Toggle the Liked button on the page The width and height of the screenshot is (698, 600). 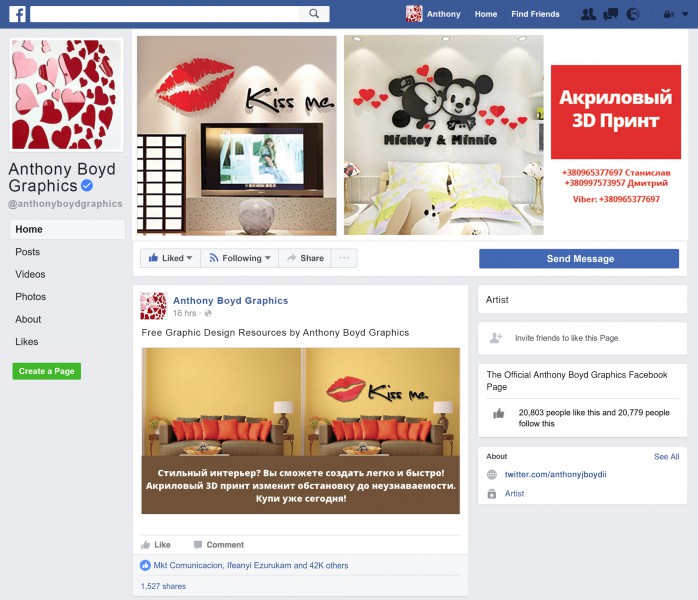coord(170,258)
